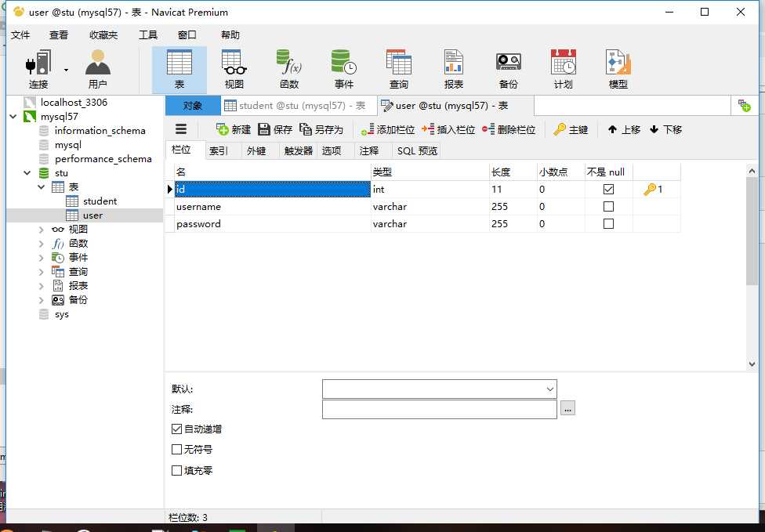Open the 窗口 window menu
The width and height of the screenshot is (765, 532).
187,35
